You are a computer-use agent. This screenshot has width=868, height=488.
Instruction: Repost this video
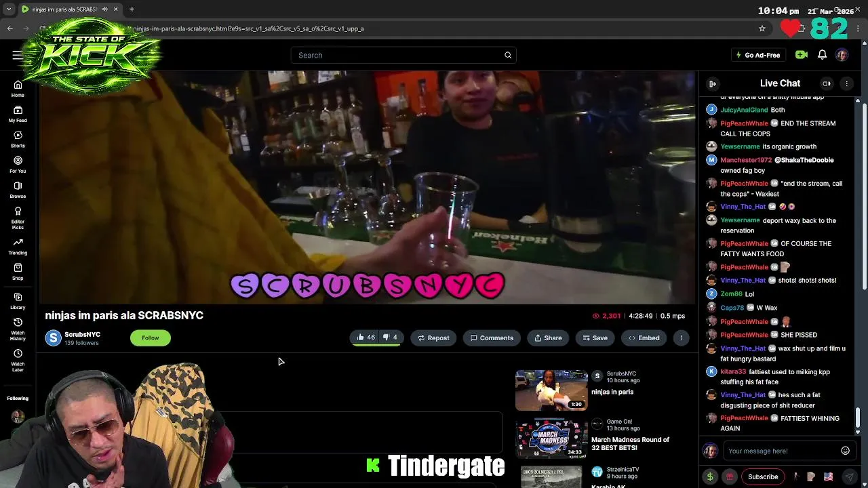coord(433,338)
